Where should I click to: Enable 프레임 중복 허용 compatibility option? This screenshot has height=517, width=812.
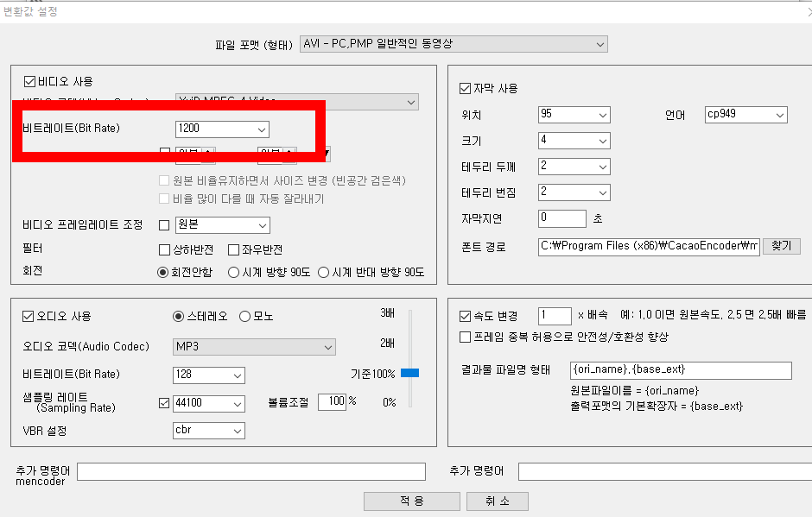click(x=463, y=337)
